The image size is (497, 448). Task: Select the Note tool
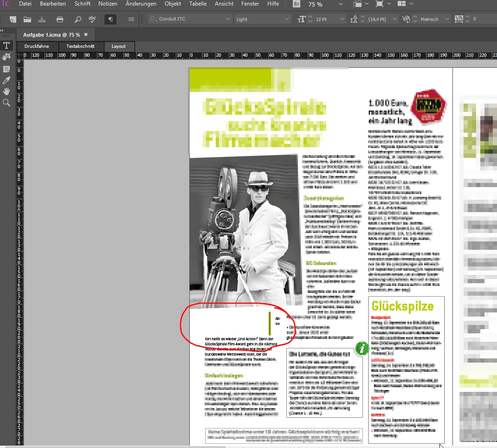tap(6, 69)
